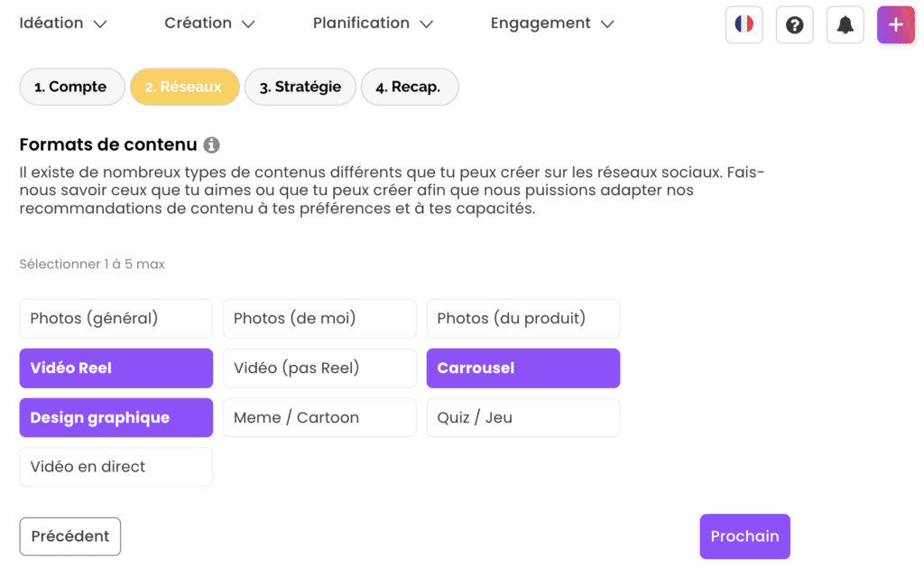Viewport: 924px width, 577px height.
Task: Click the French flag language icon
Action: pyautogui.click(x=744, y=24)
